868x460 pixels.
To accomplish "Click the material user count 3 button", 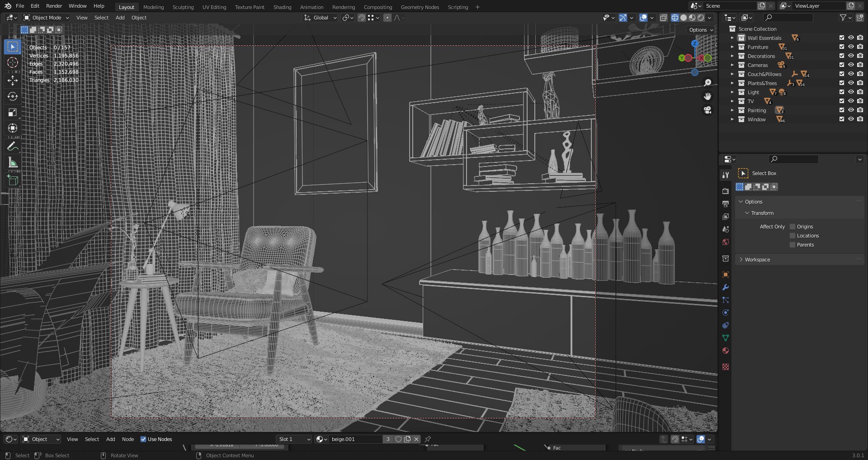I will click(x=388, y=439).
